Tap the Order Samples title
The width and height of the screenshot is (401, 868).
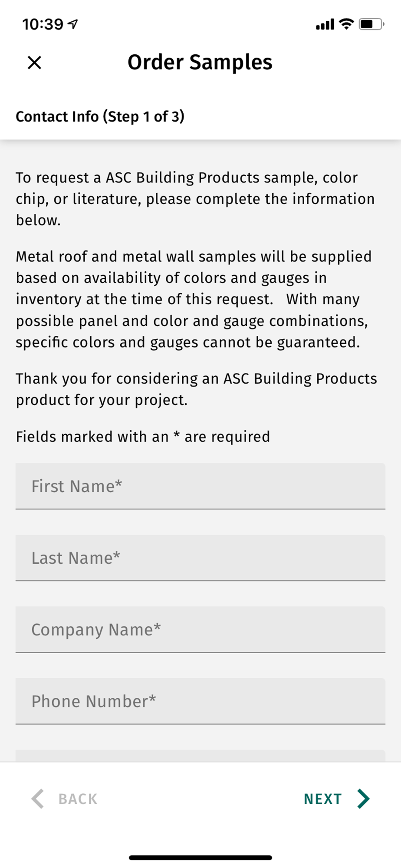coord(200,62)
